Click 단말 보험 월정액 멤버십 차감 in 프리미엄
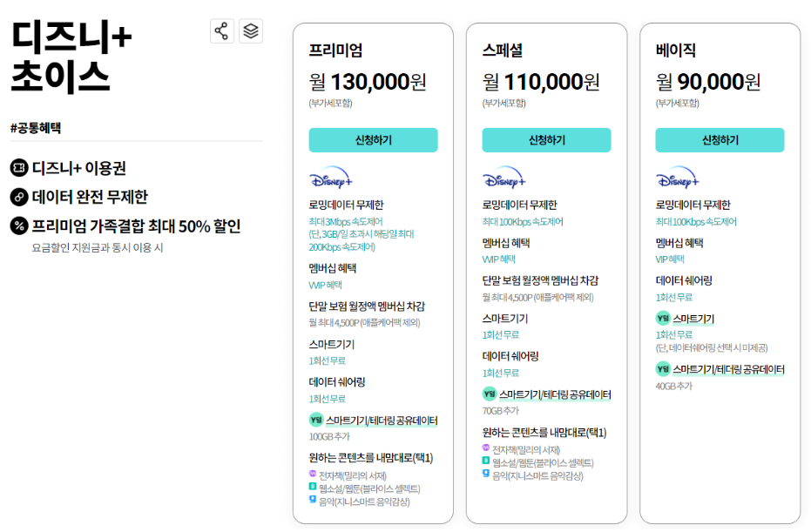 pyautogui.click(x=367, y=306)
